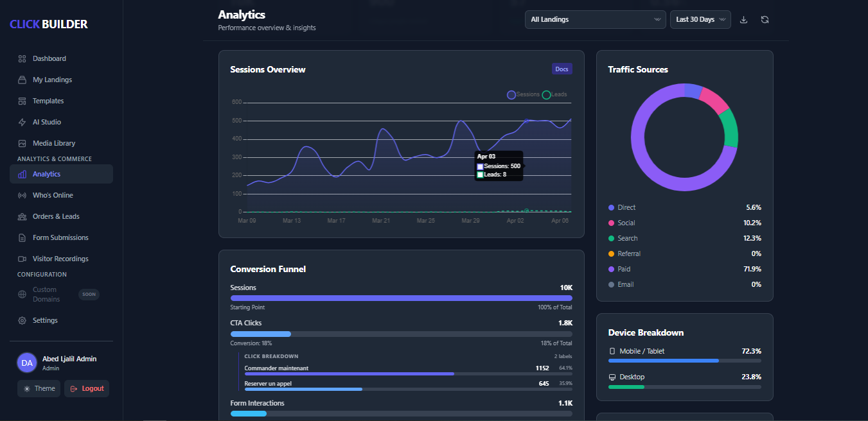Open the Templates section
The image size is (868, 421).
point(48,100)
